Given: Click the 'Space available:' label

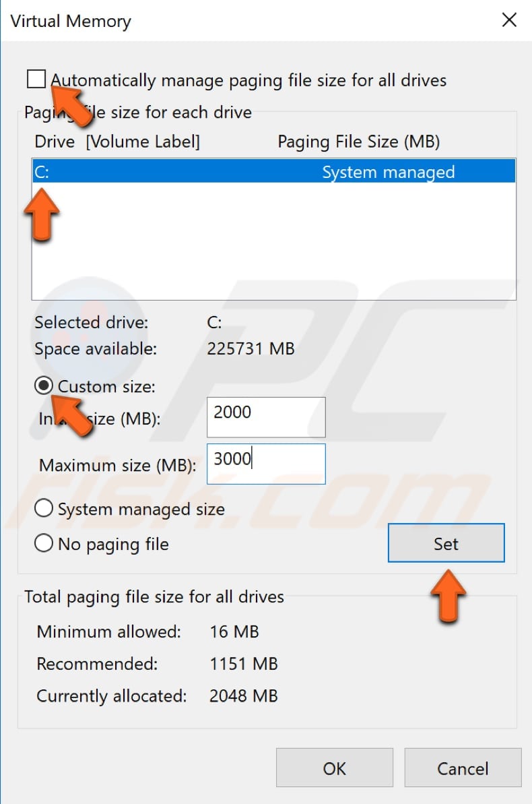Looking at the screenshot, I should pos(96,348).
